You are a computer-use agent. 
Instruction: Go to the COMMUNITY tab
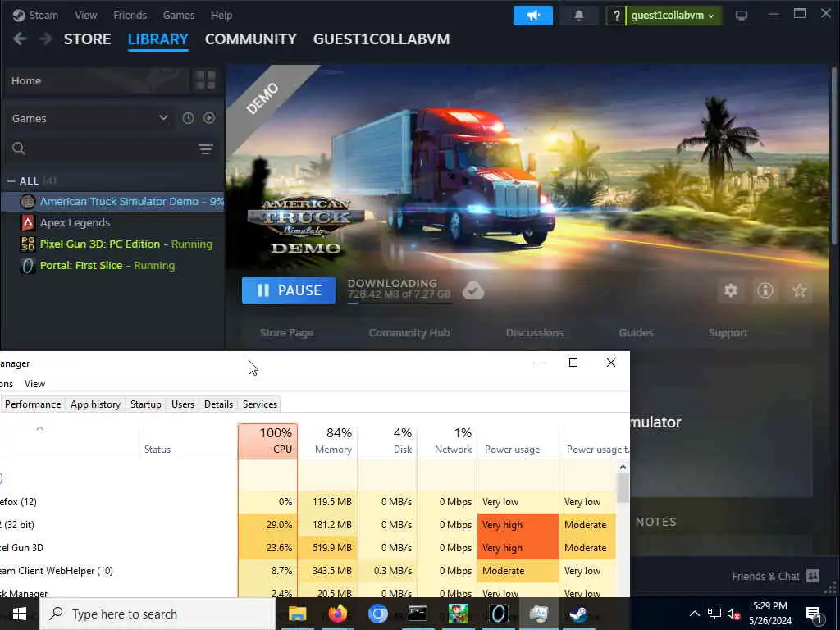click(251, 39)
